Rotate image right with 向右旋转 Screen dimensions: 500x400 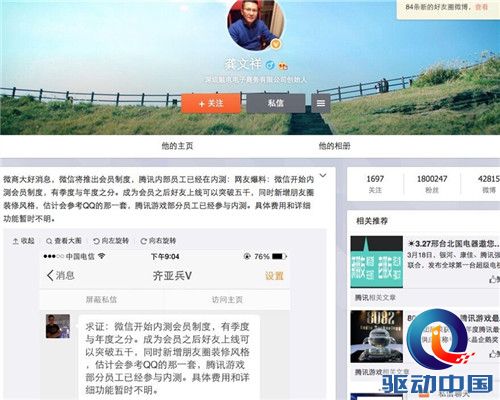tap(158, 241)
